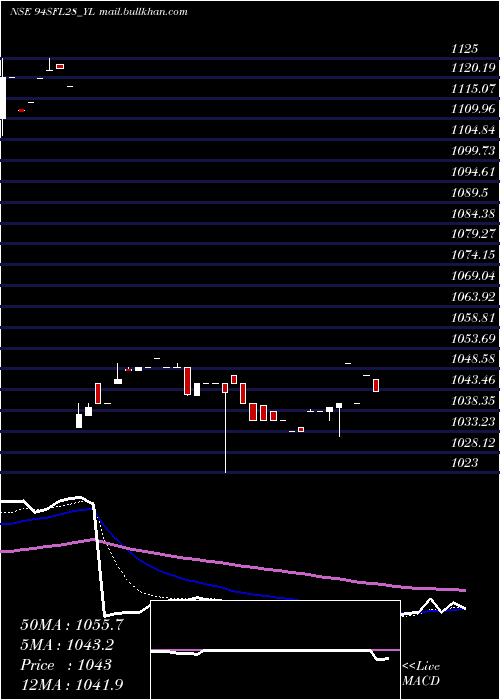Select the 1058.81 price level label

point(473,317)
